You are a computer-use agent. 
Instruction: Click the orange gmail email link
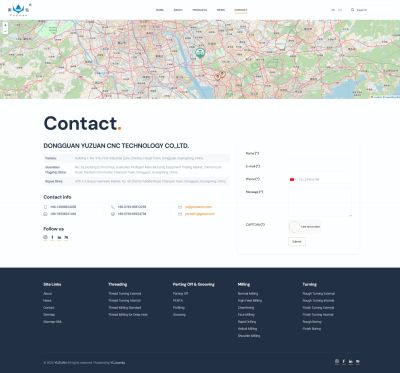(x=200, y=214)
